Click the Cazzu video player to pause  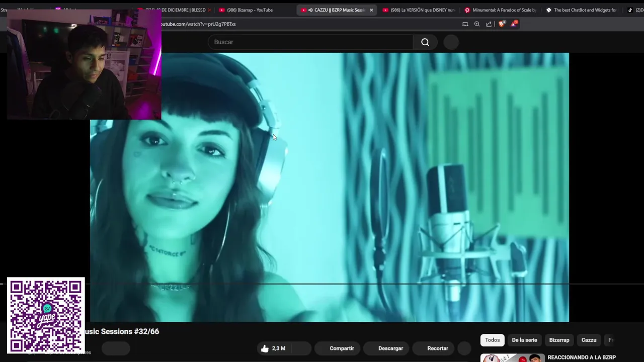[x=330, y=187]
